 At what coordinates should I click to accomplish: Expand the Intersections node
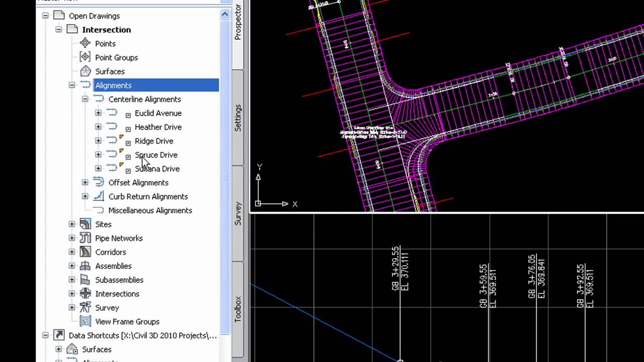pos(72,294)
